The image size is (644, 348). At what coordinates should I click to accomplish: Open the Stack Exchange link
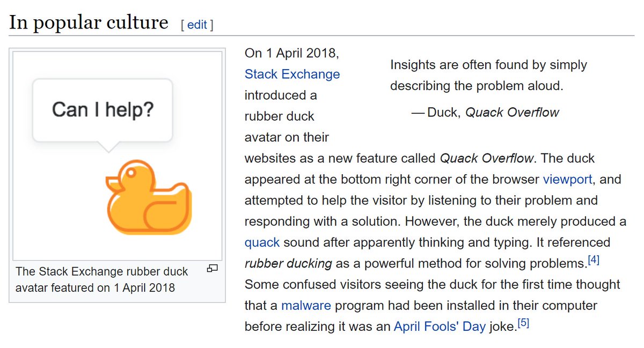[x=292, y=74]
